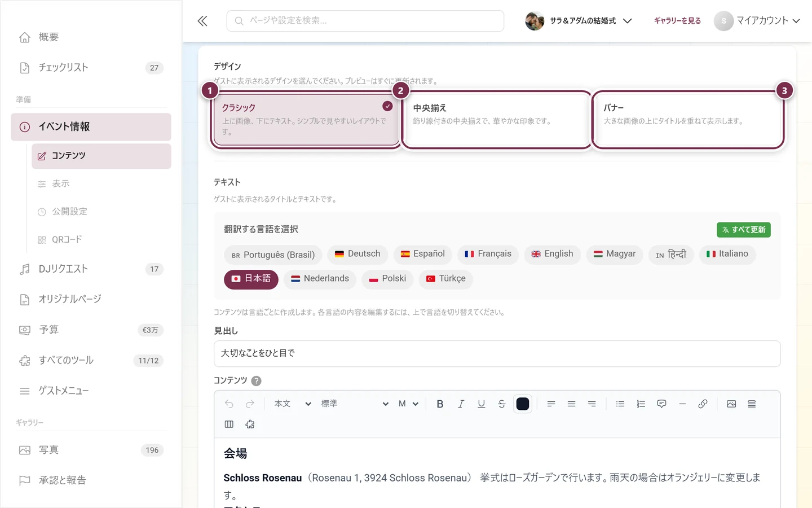812x508 pixels.
Task: Open the 本文 paragraph style dropdown
Action: click(x=292, y=404)
